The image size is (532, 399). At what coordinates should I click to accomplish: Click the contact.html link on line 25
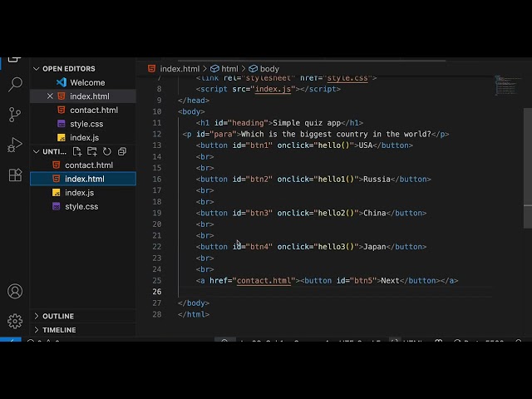[264, 281]
